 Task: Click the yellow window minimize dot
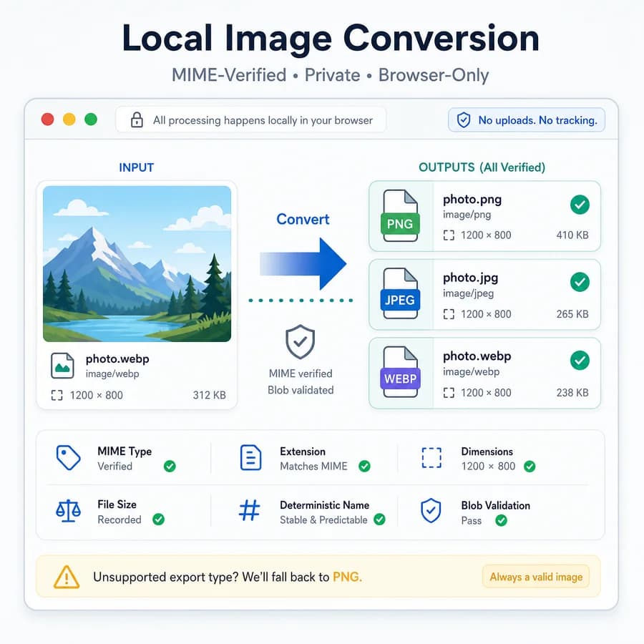[69, 119]
